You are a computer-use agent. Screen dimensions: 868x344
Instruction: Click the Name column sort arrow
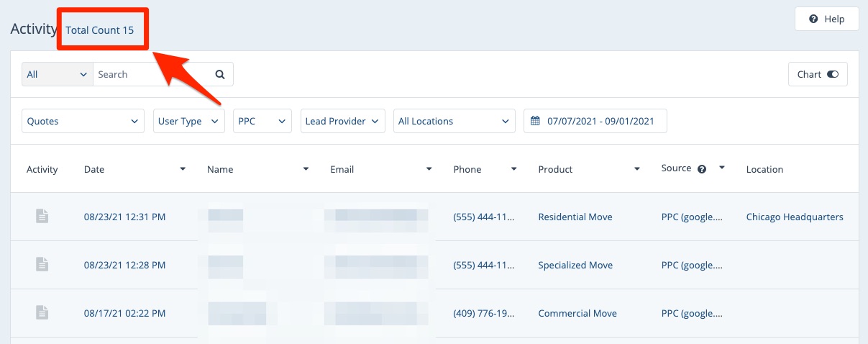(x=306, y=169)
